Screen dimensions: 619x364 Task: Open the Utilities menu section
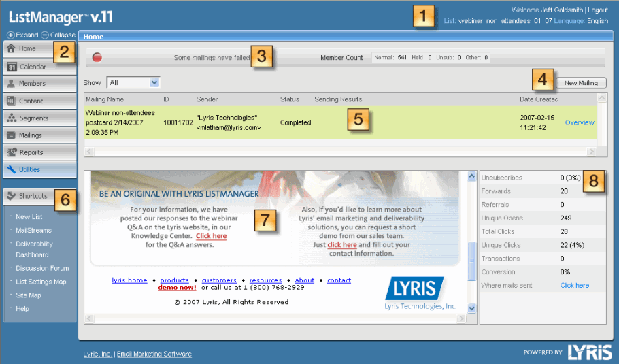click(39, 169)
